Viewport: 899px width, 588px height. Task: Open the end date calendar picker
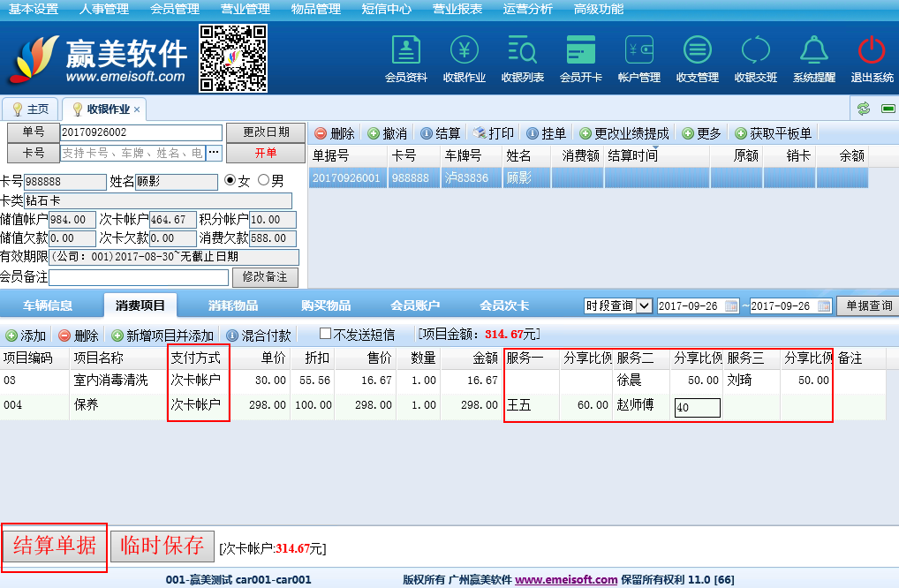[824, 306]
